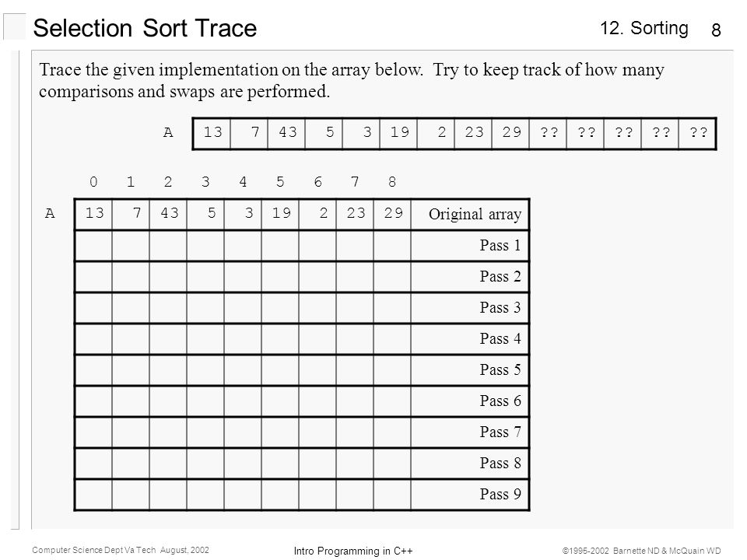The height and width of the screenshot is (560, 747).
Task: Click the last '??' cell in the top array
Action: point(697,133)
